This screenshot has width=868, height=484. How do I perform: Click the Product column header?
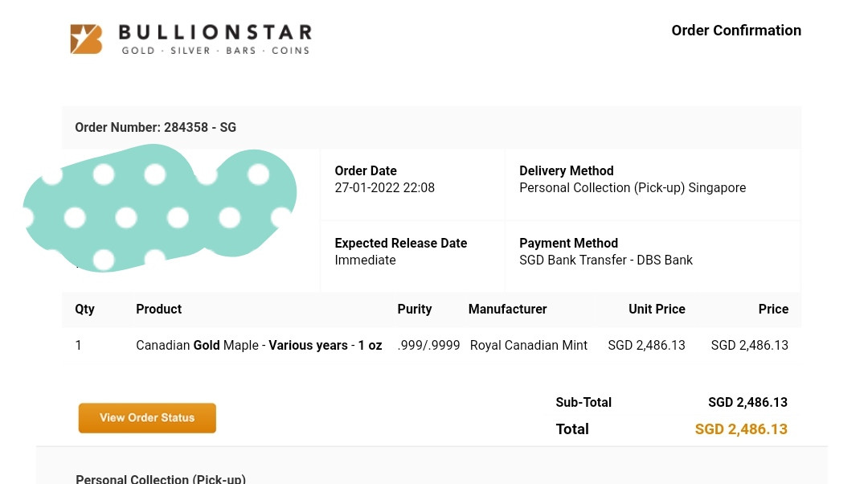point(158,309)
